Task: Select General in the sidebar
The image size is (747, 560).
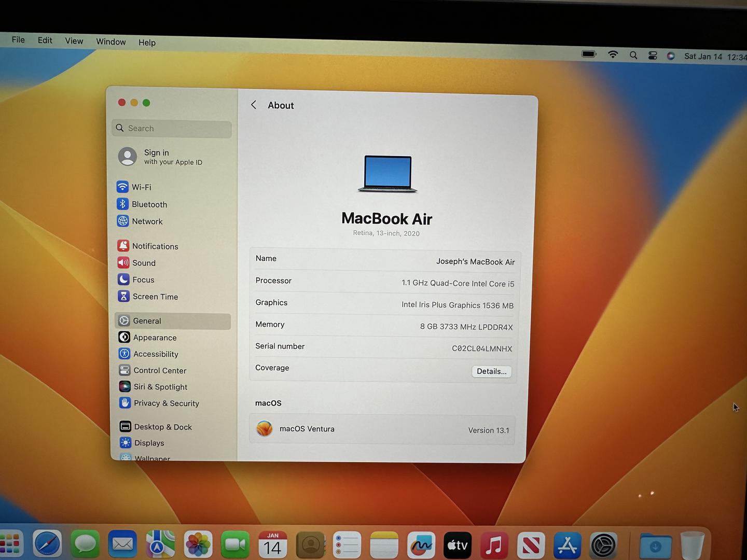Action: (173, 321)
